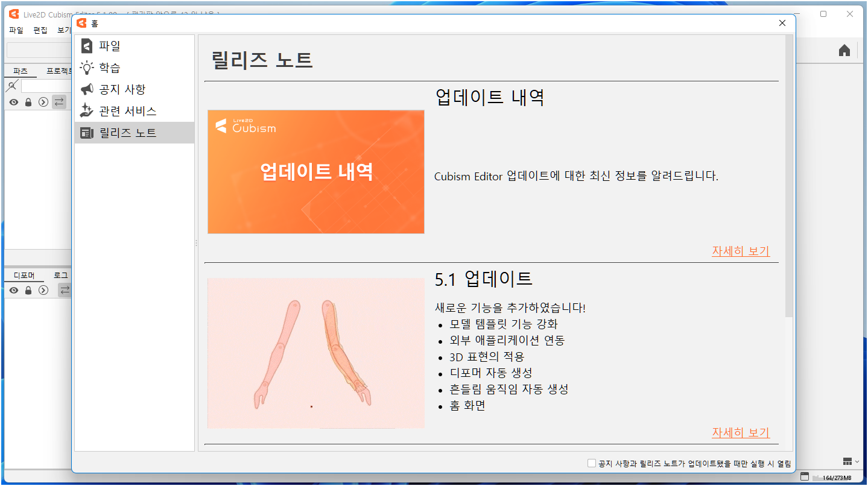
Task: Click bullet item 홈 화면
Action: [467, 406]
